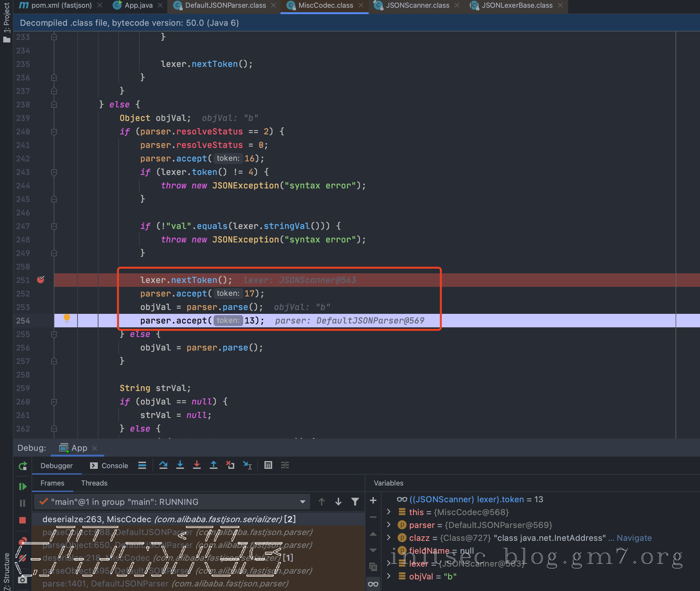700x591 pixels.
Task: Click the Step Out icon
Action: coord(214,465)
